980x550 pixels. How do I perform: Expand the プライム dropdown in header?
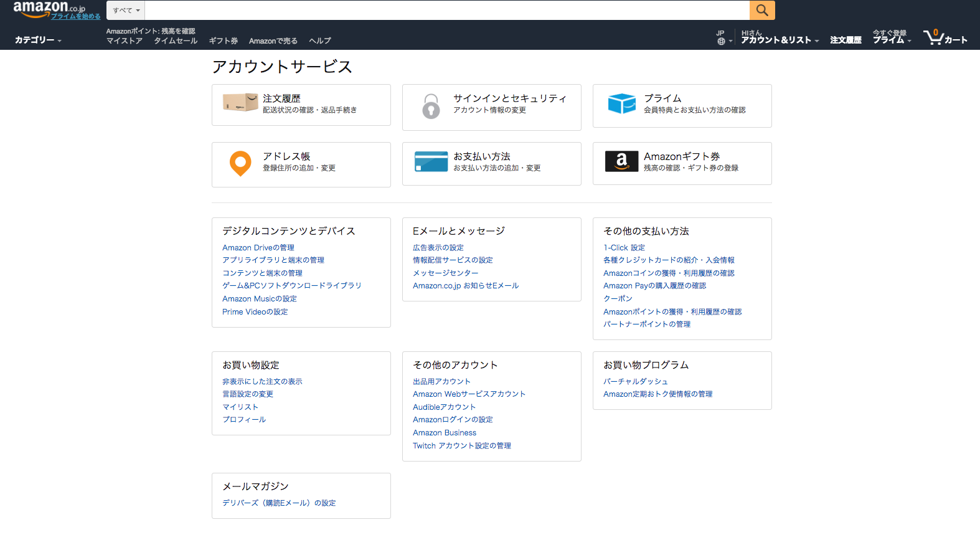892,40
